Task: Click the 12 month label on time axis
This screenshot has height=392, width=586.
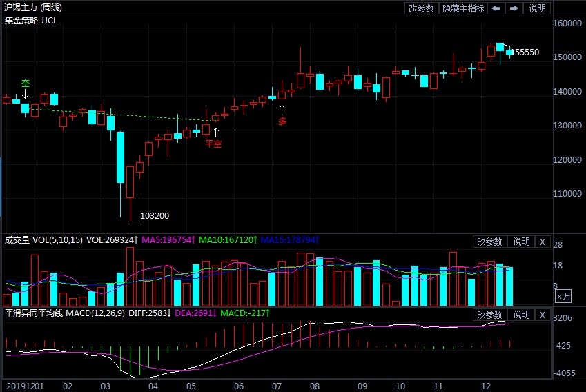Action: click(485, 386)
